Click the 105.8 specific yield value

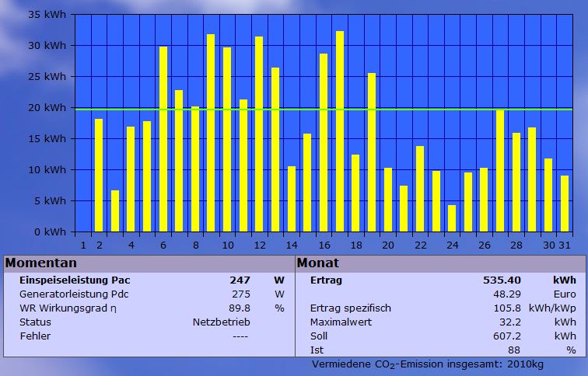(507, 308)
